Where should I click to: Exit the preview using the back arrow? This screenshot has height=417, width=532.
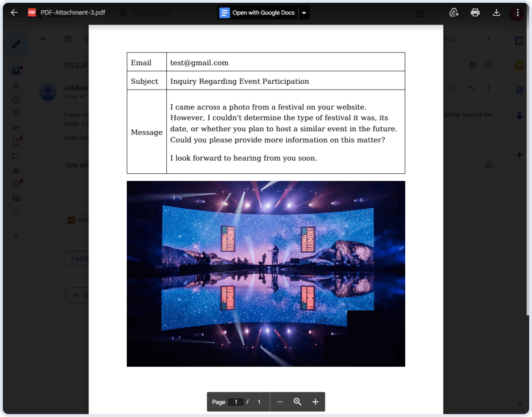[14, 12]
